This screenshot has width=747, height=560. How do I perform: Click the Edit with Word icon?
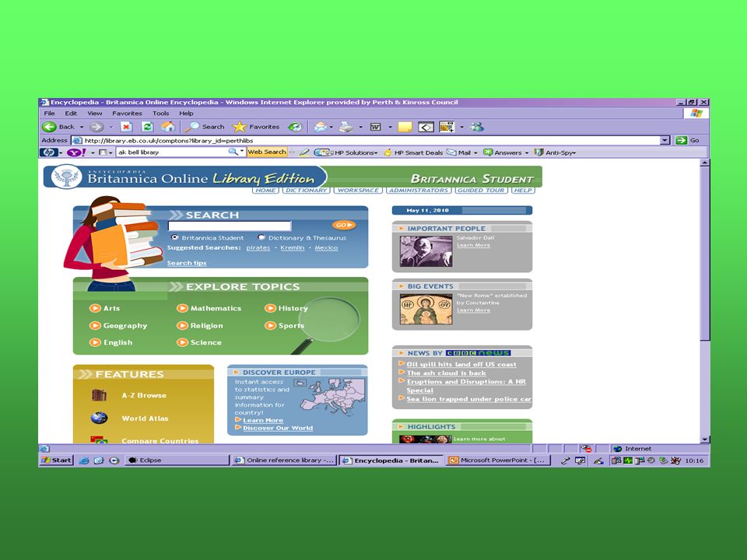(x=376, y=127)
